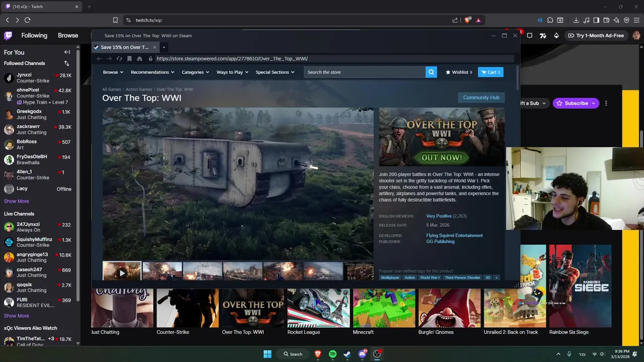Open the browser downloads icon

point(576,20)
